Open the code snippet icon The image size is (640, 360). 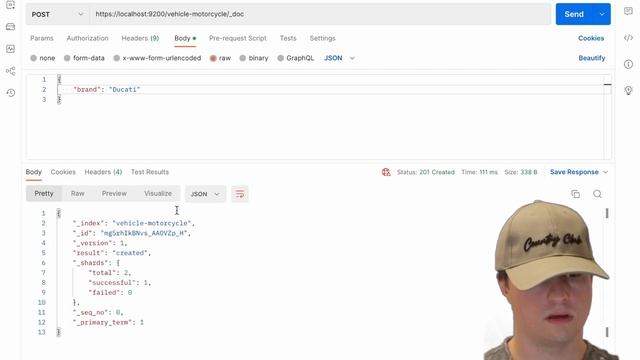click(x=628, y=38)
